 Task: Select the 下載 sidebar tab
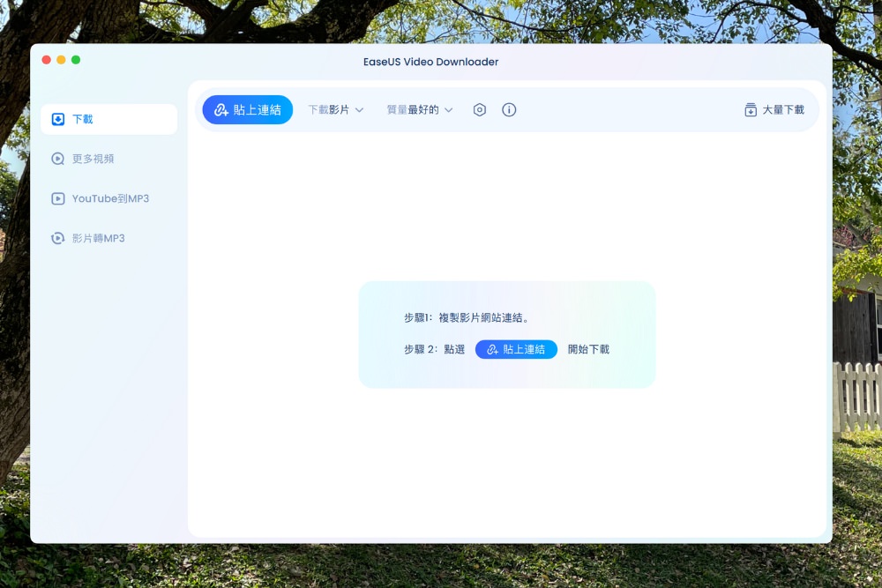coord(109,119)
